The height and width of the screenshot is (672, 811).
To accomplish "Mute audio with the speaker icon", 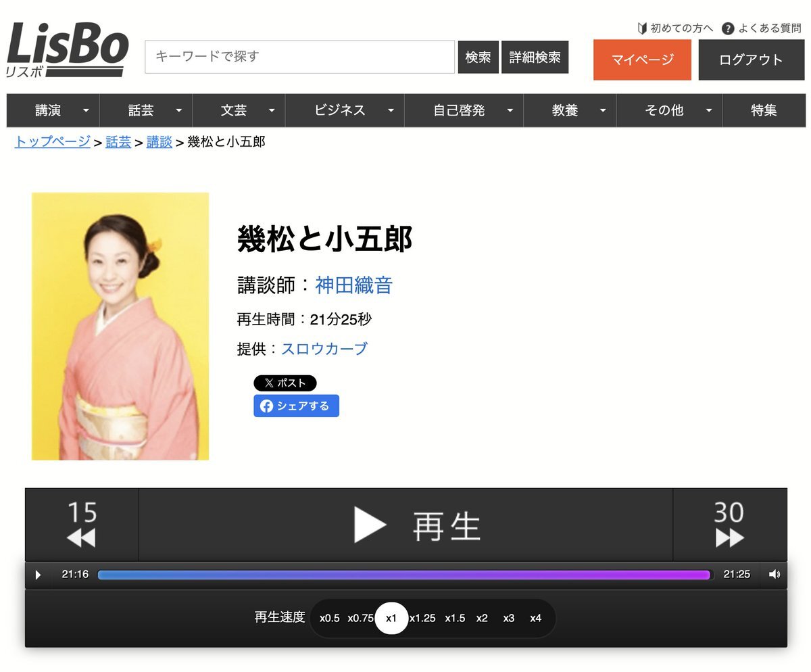I will tap(775, 575).
